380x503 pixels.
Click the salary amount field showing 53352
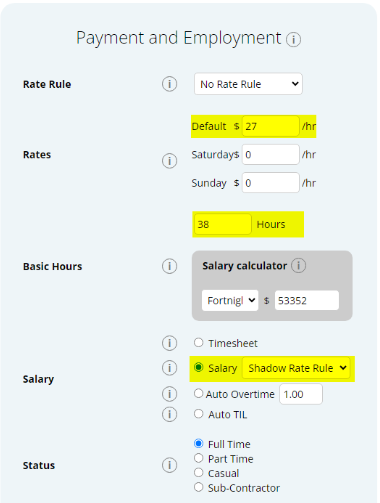point(307,300)
